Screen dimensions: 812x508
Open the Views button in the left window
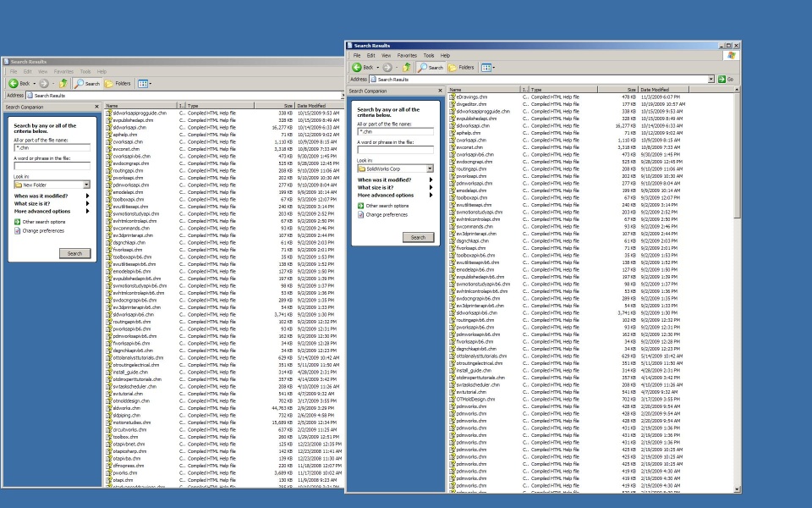point(144,84)
